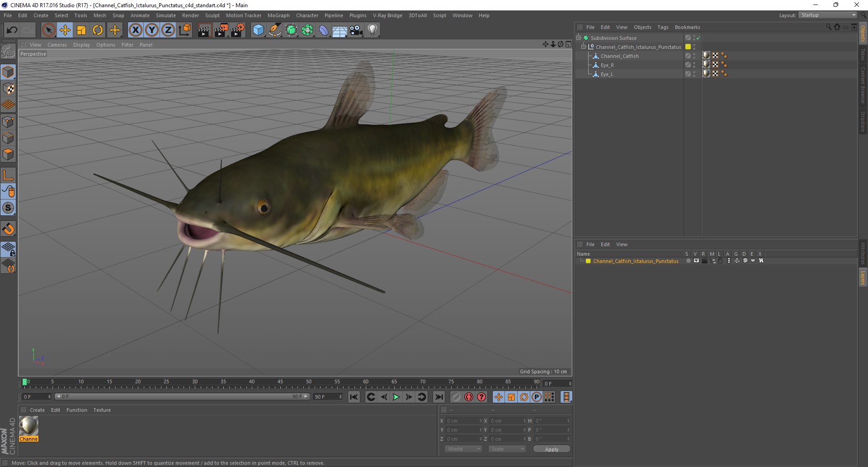Switch to Model mode
Image resolution: width=868 pixels, height=467 pixels.
tap(8, 72)
